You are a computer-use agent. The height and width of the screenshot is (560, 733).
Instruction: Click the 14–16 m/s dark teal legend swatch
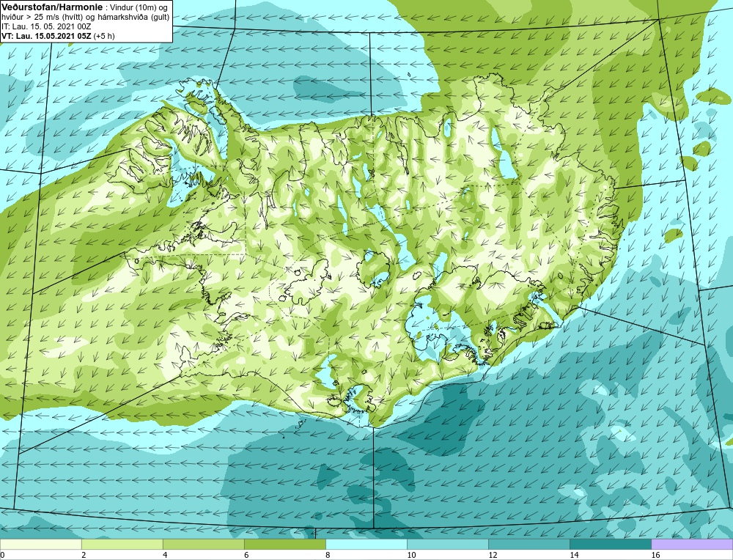tap(610, 545)
